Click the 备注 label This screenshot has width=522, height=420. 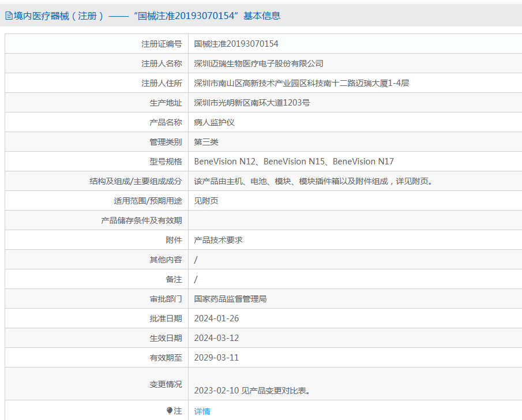tap(174, 279)
